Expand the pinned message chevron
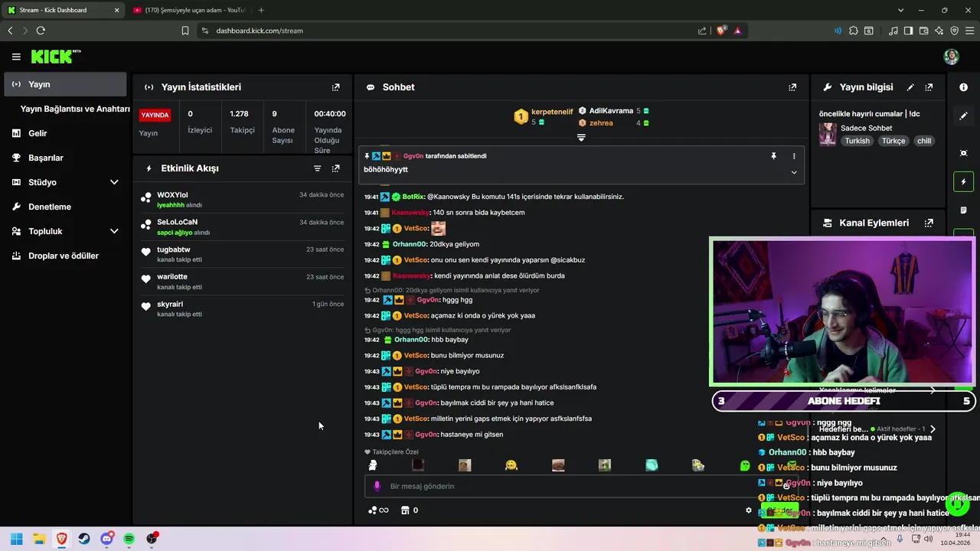The image size is (980, 551). [x=794, y=172]
